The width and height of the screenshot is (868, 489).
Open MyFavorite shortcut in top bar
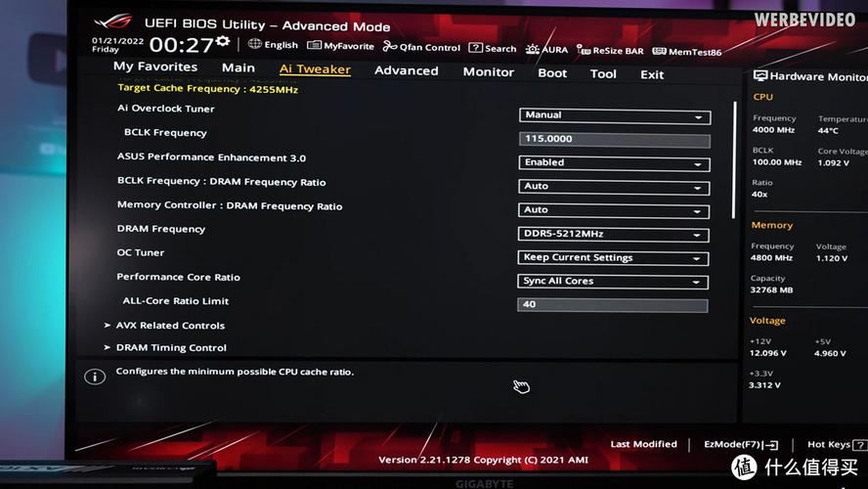[340, 45]
